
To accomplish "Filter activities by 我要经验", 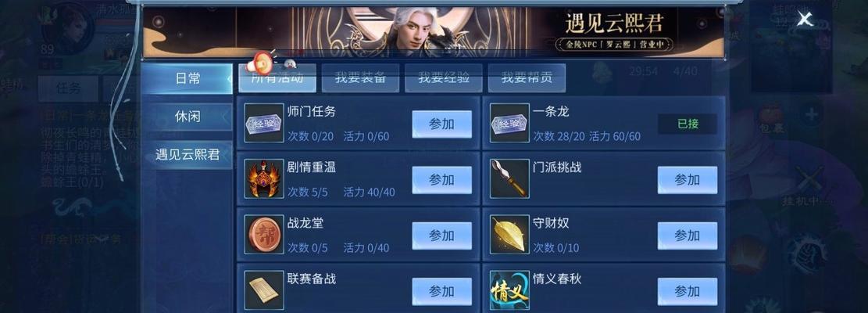I will point(444,78).
